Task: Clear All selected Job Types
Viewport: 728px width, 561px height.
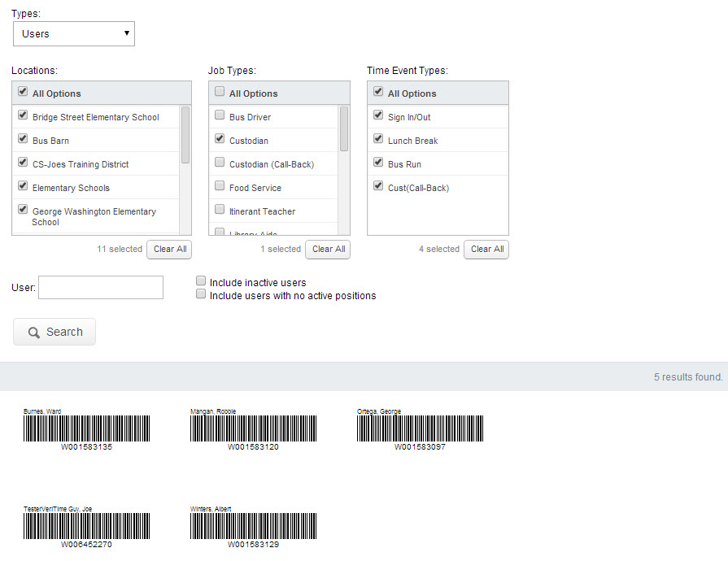Action: [328, 249]
